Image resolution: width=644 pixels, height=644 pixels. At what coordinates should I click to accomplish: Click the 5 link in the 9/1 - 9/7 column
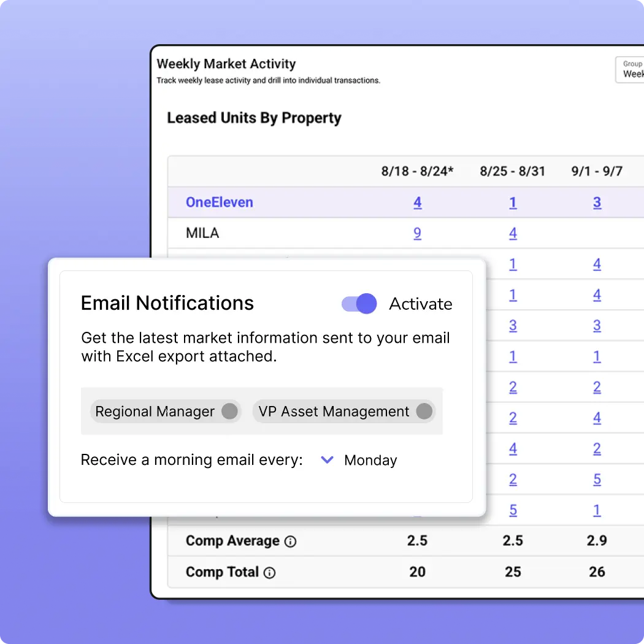[x=597, y=479]
